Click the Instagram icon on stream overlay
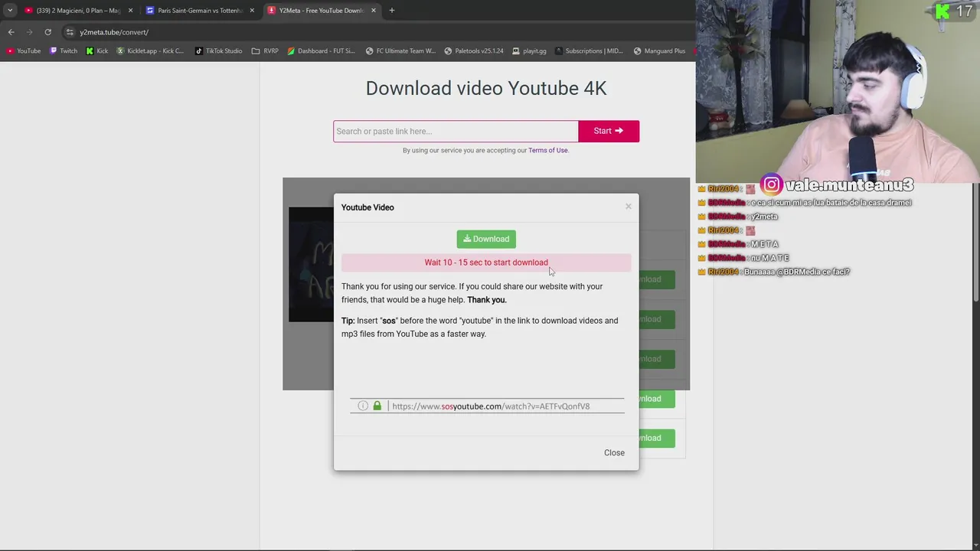Image resolution: width=980 pixels, height=551 pixels. coord(772,184)
